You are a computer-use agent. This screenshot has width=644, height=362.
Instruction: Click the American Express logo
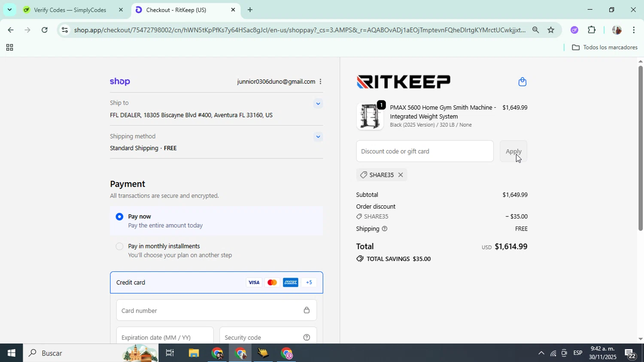291,283
